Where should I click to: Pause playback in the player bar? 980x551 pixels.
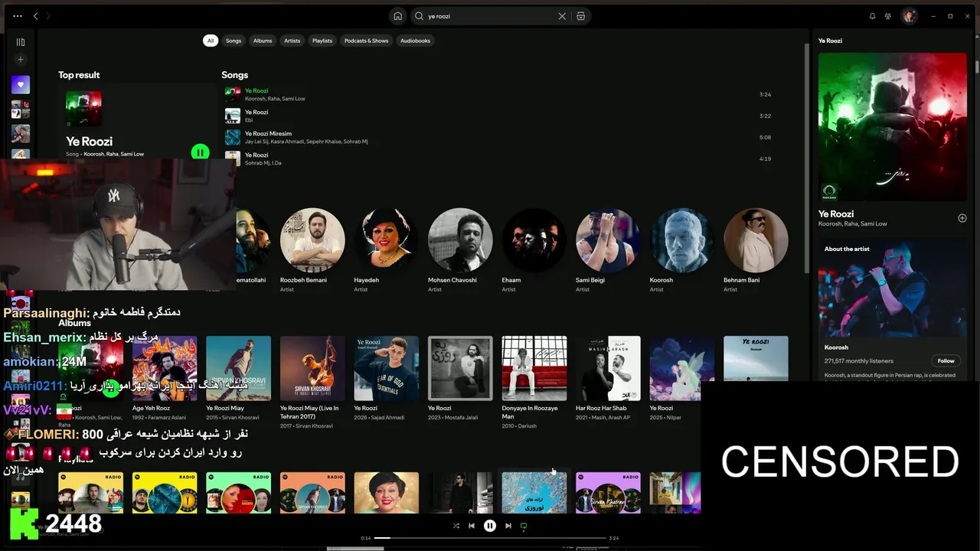(490, 526)
